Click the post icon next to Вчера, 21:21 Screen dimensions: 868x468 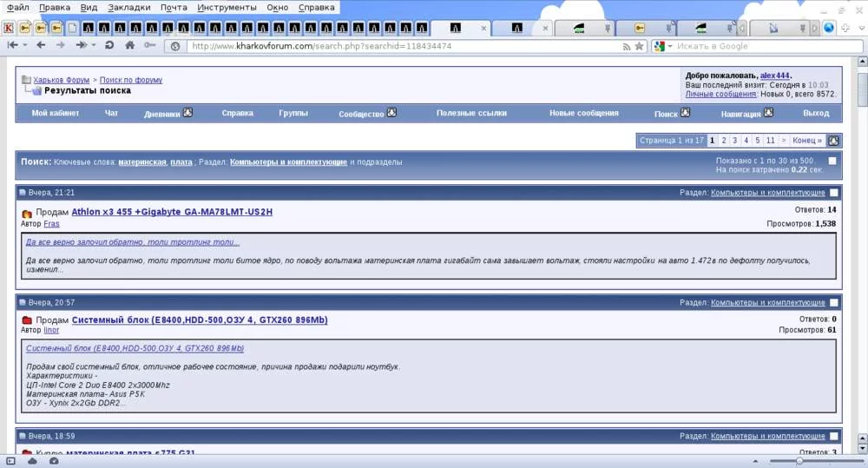pyautogui.click(x=23, y=193)
